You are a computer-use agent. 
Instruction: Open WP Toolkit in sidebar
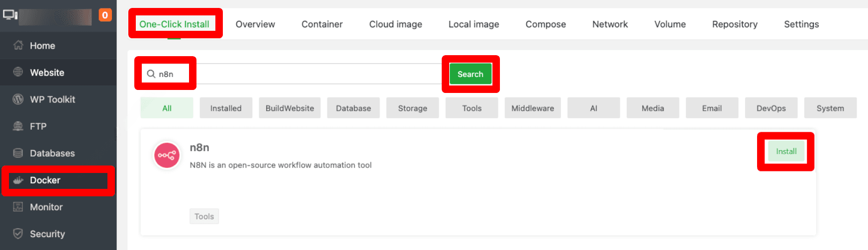click(58, 99)
